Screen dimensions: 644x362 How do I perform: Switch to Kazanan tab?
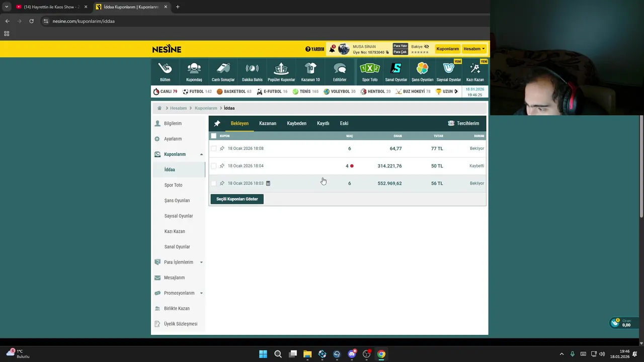(x=268, y=123)
